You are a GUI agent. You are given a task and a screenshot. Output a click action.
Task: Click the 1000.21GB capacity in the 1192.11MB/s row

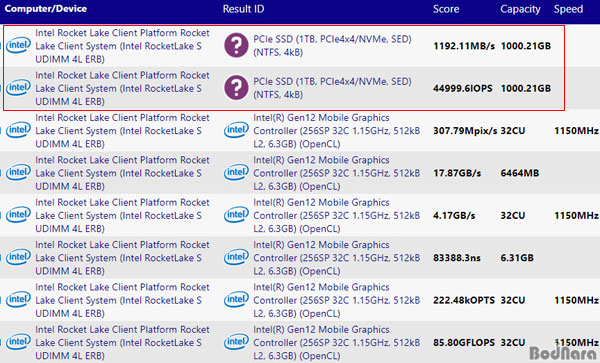pyautogui.click(x=526, y=46)
